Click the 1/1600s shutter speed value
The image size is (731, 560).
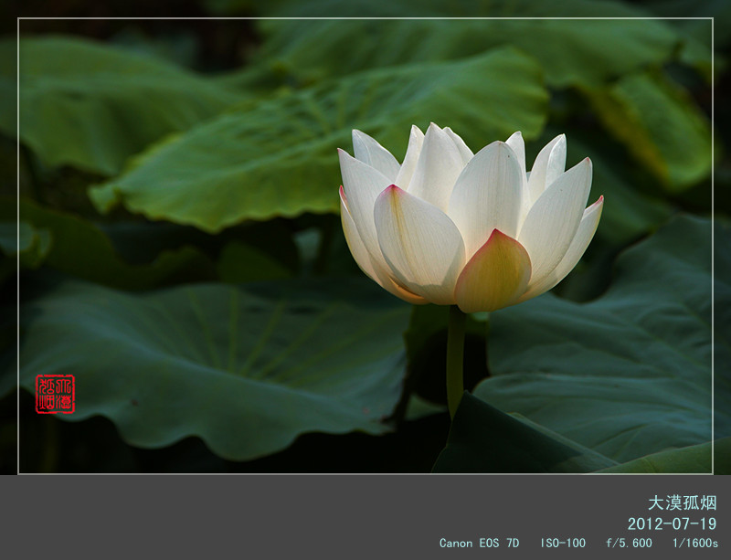pyautogui.click(x=694, y=543)
